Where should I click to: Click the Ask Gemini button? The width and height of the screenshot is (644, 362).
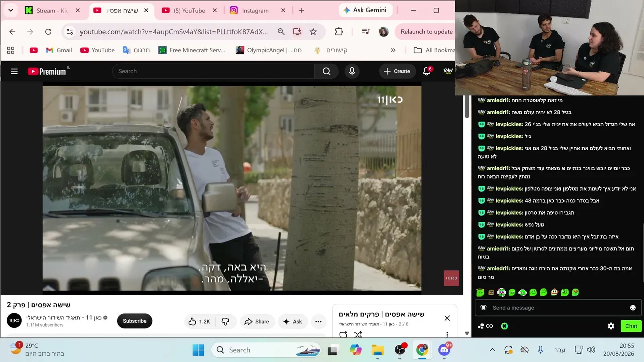pos(365,10)
